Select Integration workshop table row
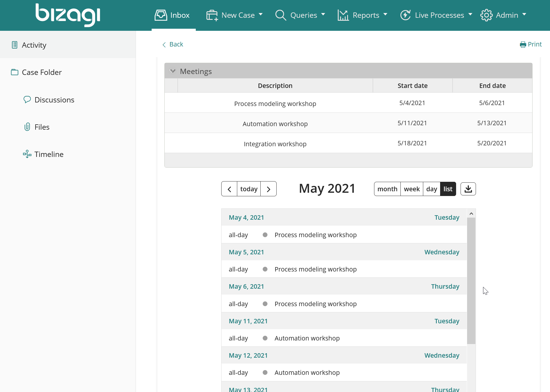This screenshot has width=550, height=392. (x=348, y=143)
